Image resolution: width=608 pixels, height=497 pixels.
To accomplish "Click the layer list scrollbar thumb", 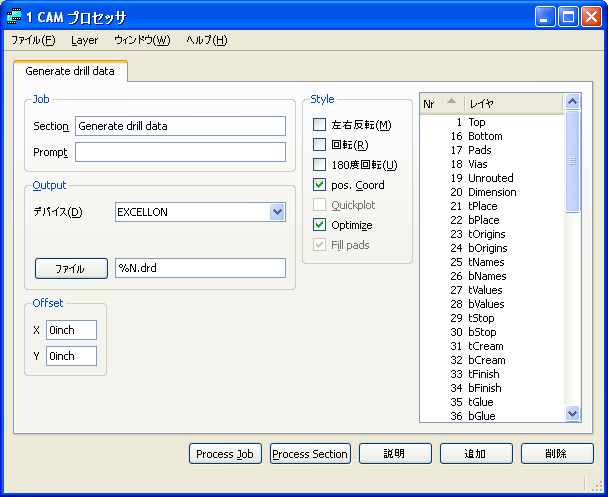I will [572, 161].
